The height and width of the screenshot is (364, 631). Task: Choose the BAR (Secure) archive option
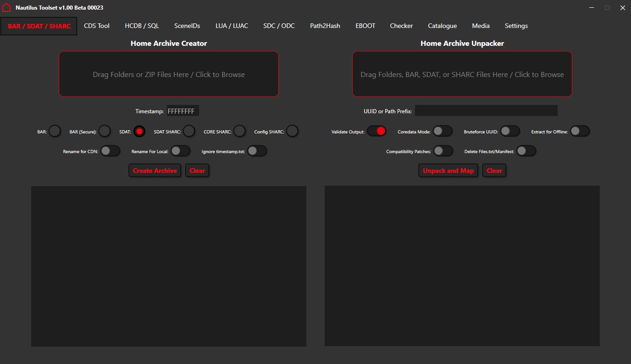point(105,132)
